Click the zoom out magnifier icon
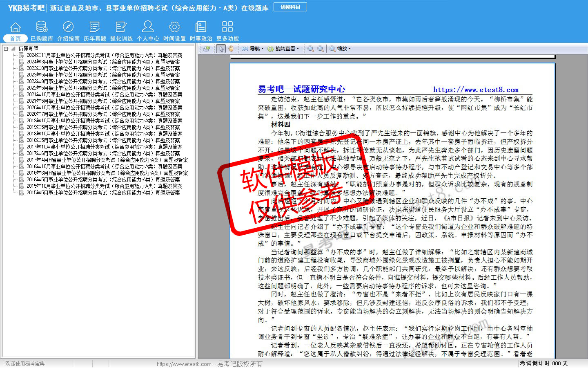This screenshot has height=368, width=588. point(311,49)
